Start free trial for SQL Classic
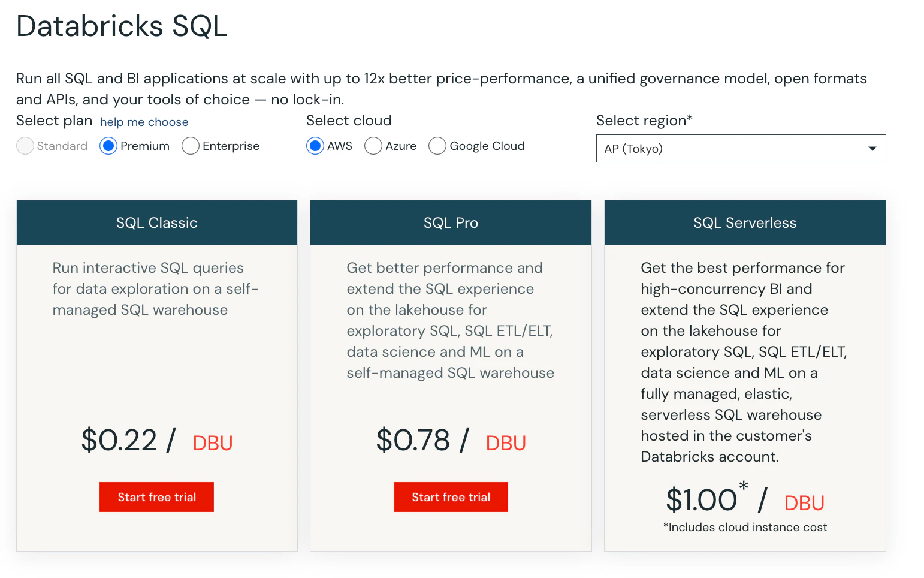924x578 pixels. pos(156,497)
